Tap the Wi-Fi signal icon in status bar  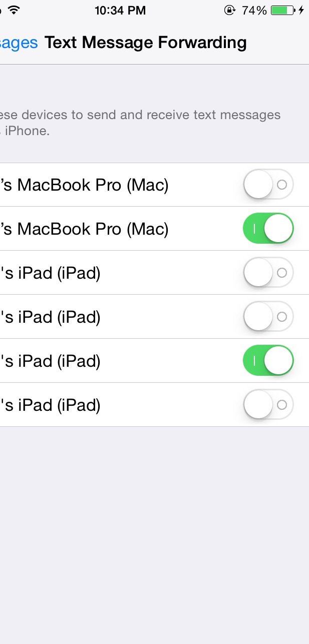point(14,10)
